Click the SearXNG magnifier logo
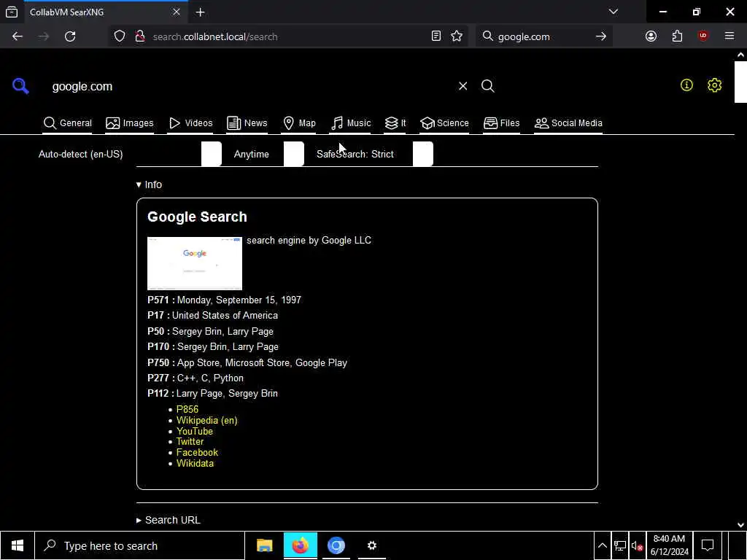 tap(20, 86)
